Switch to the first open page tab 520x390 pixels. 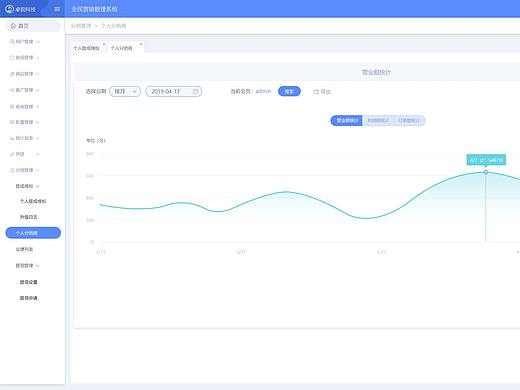point(86,48)
